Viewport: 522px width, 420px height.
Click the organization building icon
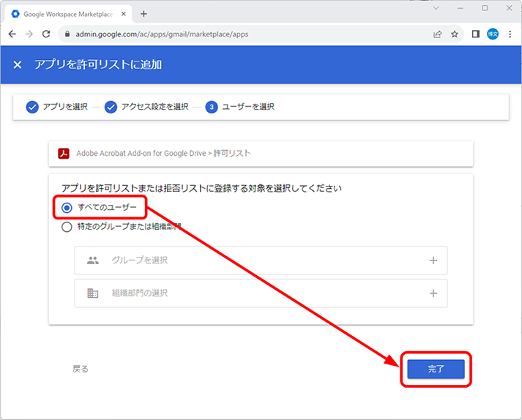pos(92,293)
